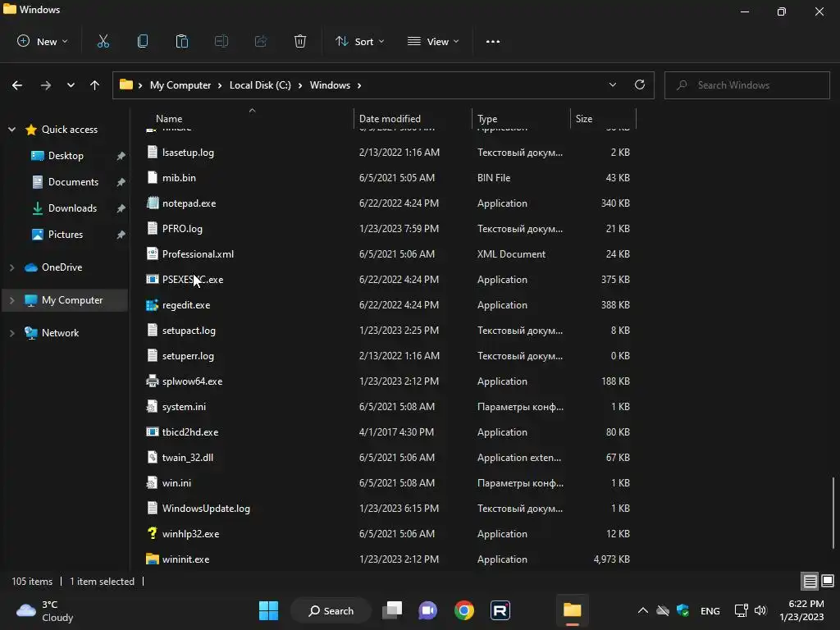
Task: Click the file list vertical scrollbar
Action: point(833,513)
